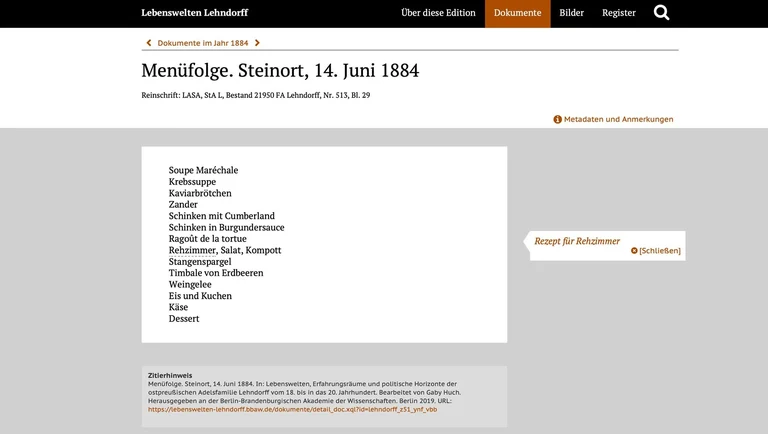Click the heading Menüfolge. Steinort, 14. Juni 1884
Screen dimensions: 768x434
coord(280,71)
